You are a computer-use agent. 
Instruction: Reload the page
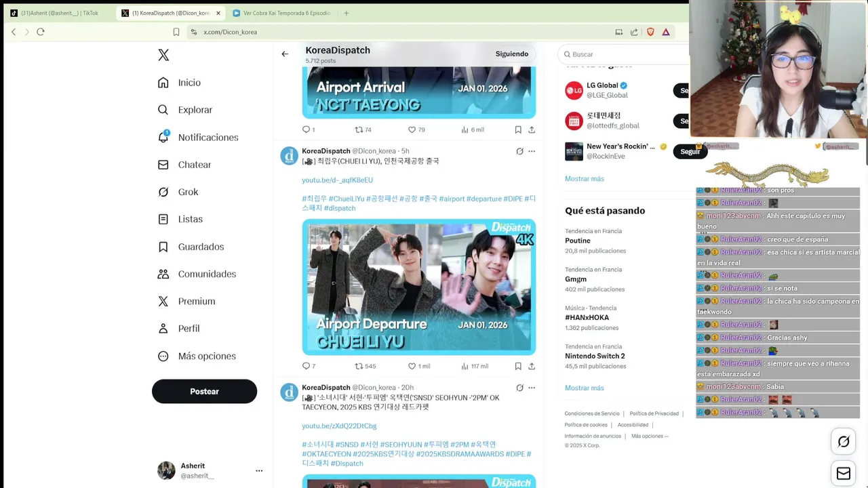click(x=41, y=32)
